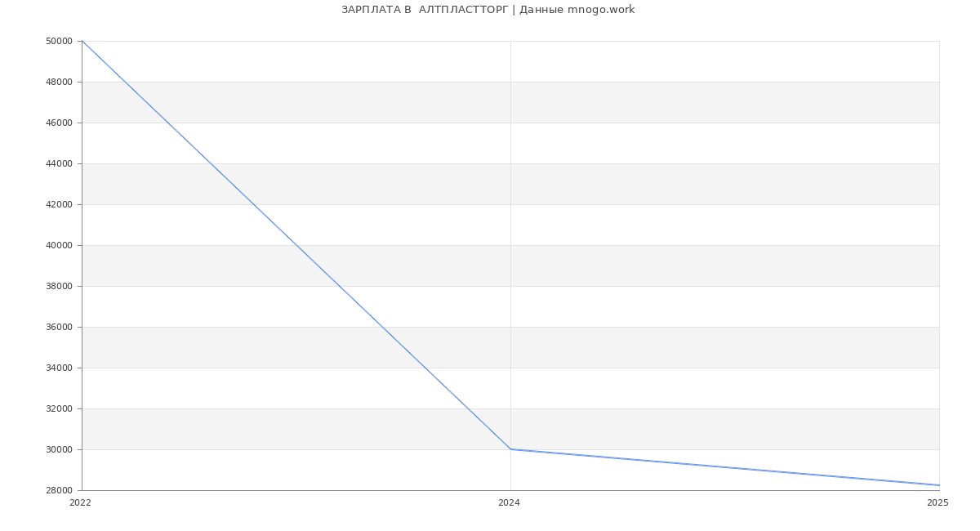
Task: Select the 46000 y-axis label
Action: coord(60,123)
